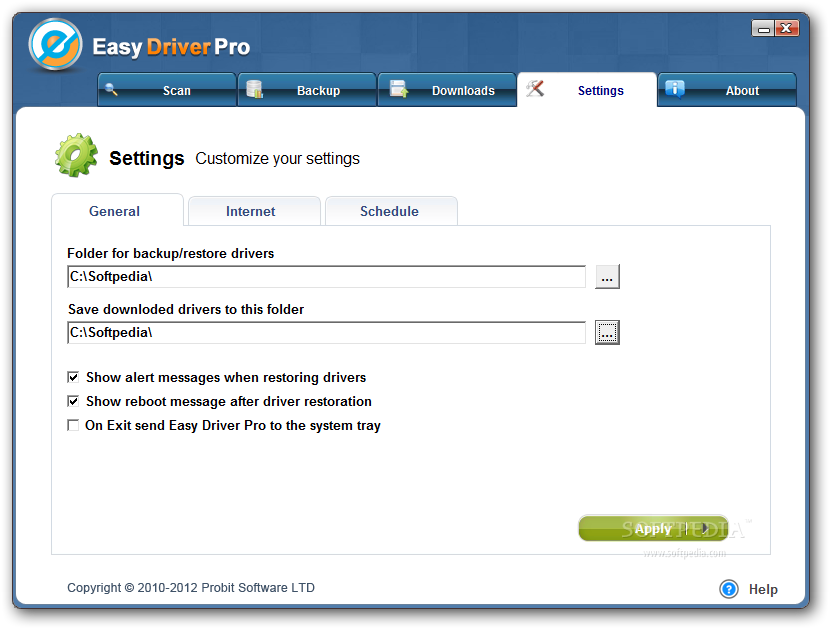The width and height of the screenshot is (830, 629).
Task: Open the Schedule settings sub-tab
Action: (391, 211)
